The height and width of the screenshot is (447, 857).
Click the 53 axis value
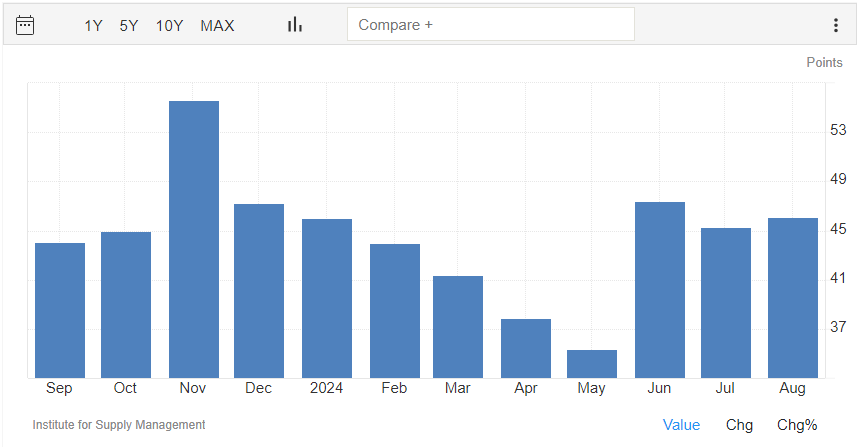(838, 130)
